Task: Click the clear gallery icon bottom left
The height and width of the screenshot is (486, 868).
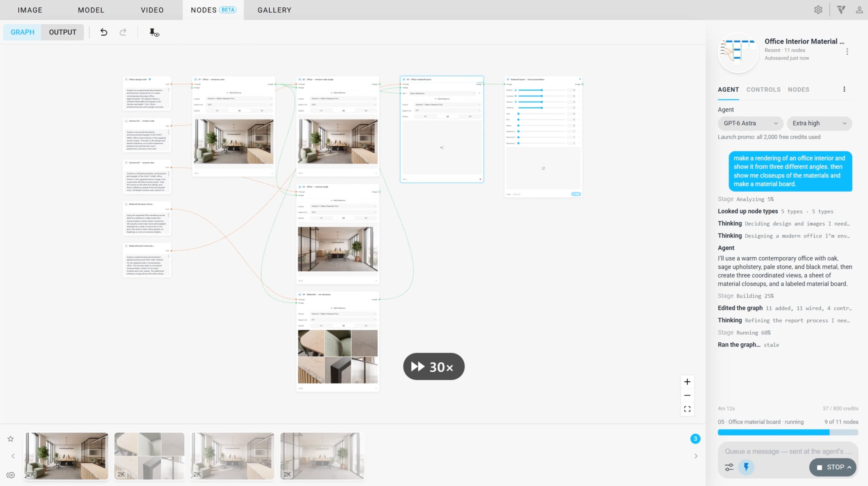Action: (x=11, y=475)
